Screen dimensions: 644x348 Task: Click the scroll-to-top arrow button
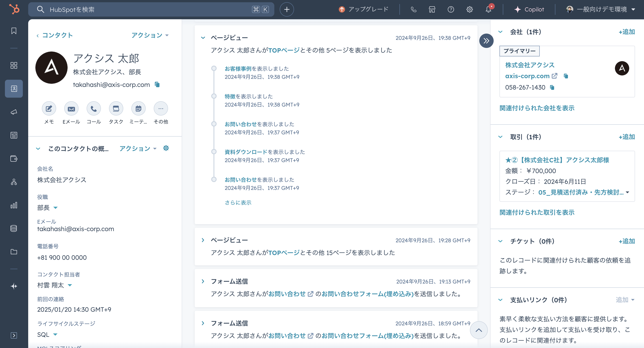[x=478, y=330]
